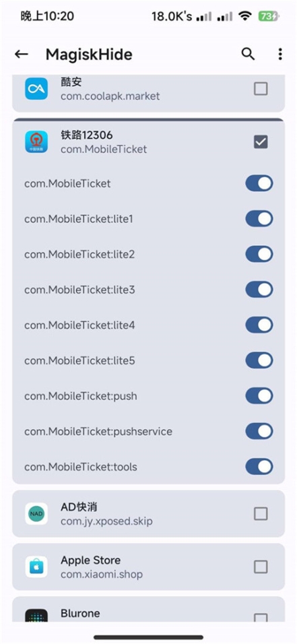Check the Apple Store com.xiaomi.shop checkbox
297x644 pixels.
pyautogui.click(x=261, y=567)
